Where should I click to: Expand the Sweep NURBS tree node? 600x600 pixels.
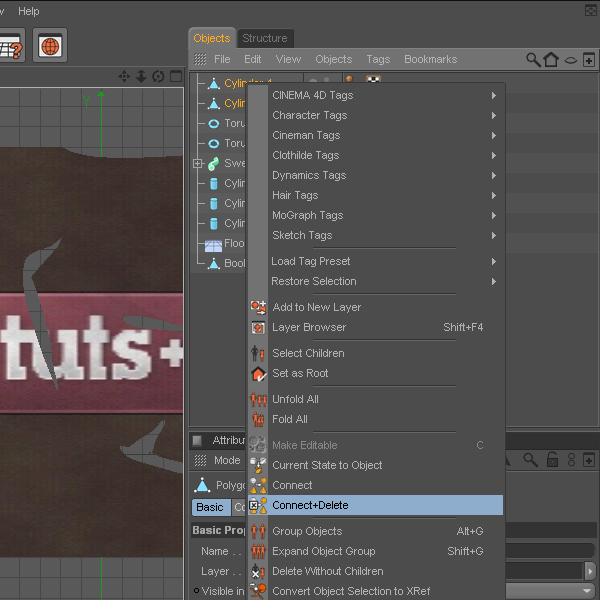(x=197, y=163)
